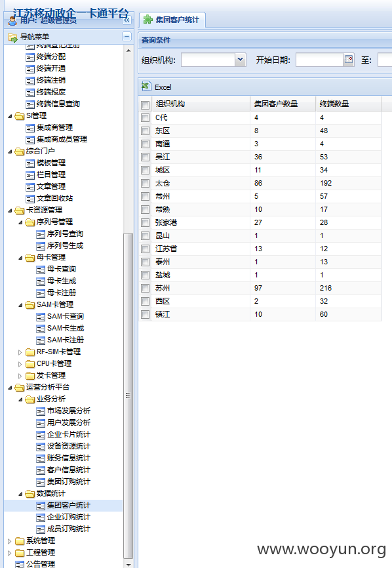Image resolution: width=392 pixels, height=568 pixels.
Task: Click the page icon beside 终端分配
Action: coord(30,57)
